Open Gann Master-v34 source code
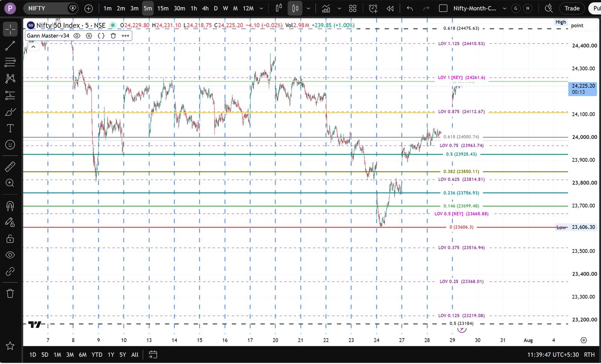601x364 pixels. click(x=101, y=36)
